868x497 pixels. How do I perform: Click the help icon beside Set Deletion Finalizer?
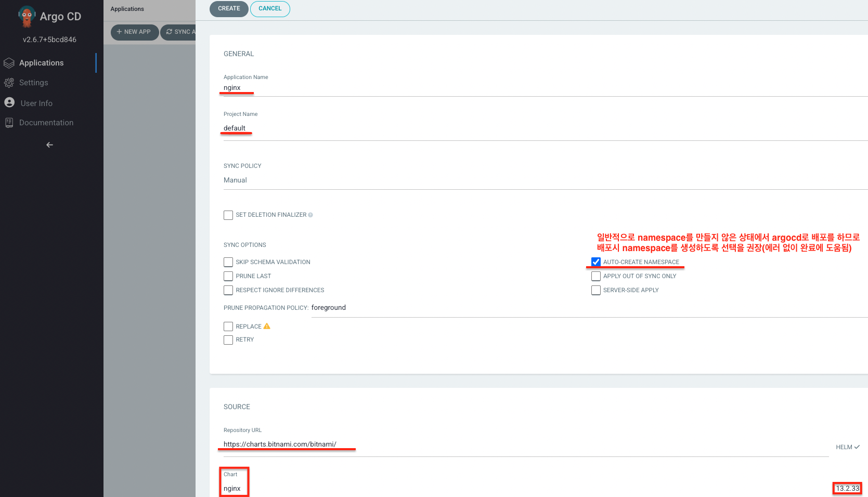(310, 215)
